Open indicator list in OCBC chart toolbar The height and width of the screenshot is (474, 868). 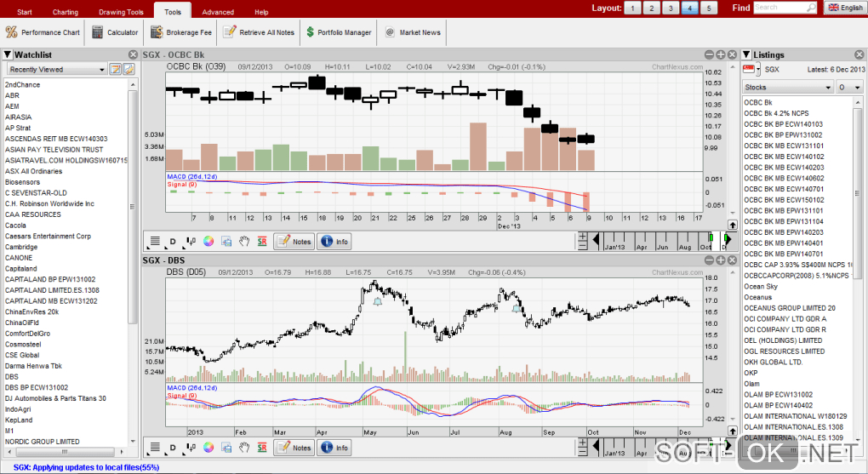pyautogui.click(x=155, y=242)
